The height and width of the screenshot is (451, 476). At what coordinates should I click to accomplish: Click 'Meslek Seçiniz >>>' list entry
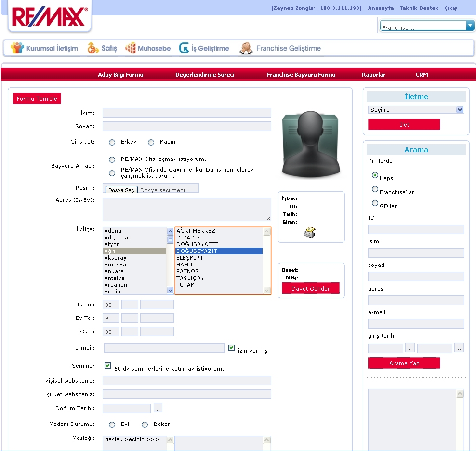134,439
